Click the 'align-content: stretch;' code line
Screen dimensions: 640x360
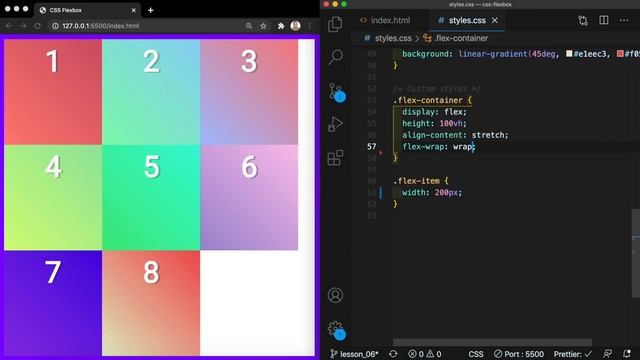click(x=455, y=135)
